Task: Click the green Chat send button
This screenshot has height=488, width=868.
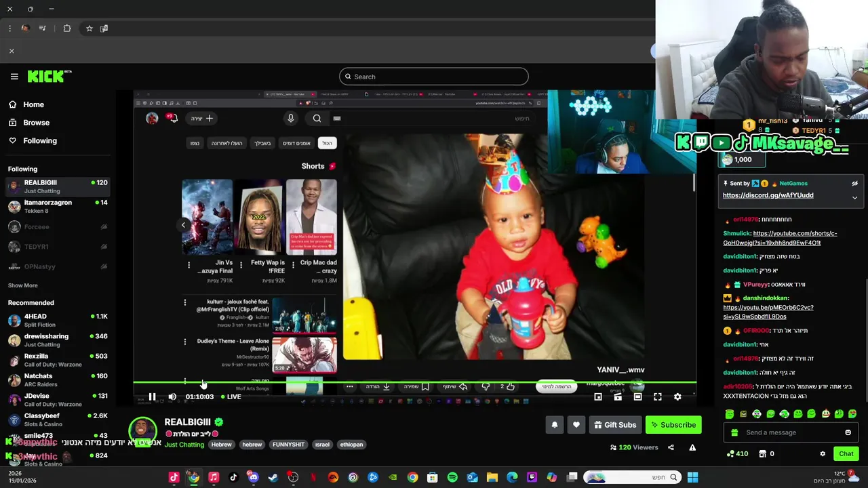Action: (x=846, y=453)
